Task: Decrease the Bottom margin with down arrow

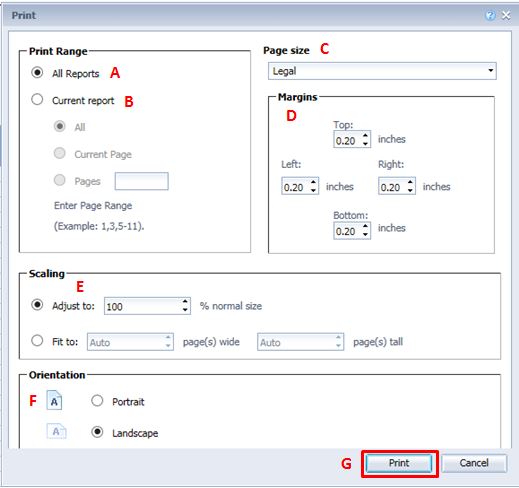Action: point(365,235)
